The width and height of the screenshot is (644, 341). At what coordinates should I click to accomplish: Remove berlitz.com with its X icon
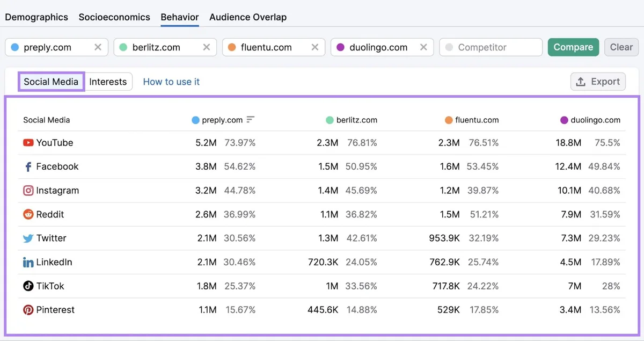point(206,47)
